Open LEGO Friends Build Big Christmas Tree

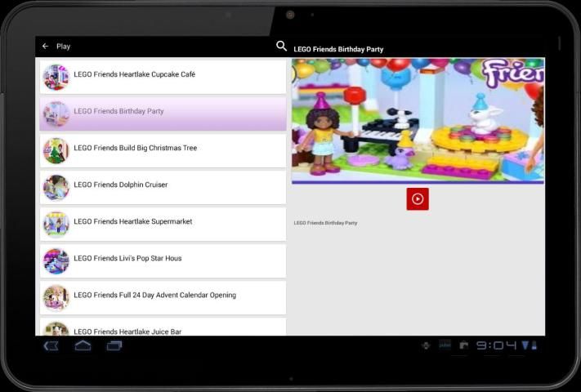click(x=163, y=149)
